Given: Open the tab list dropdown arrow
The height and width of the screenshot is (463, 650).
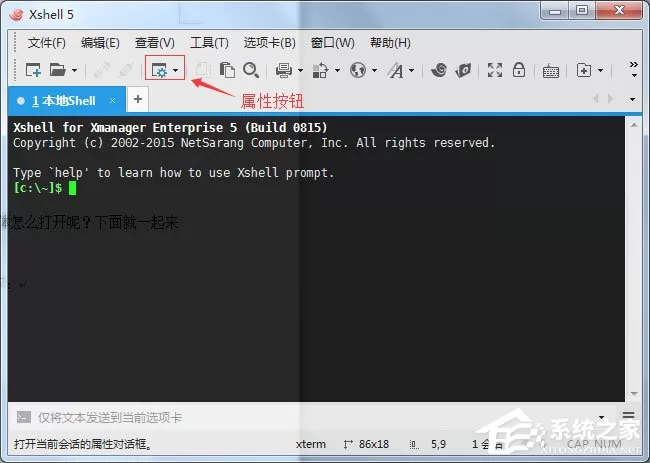Looking at the screenshot, I should (x=632, y=99).
